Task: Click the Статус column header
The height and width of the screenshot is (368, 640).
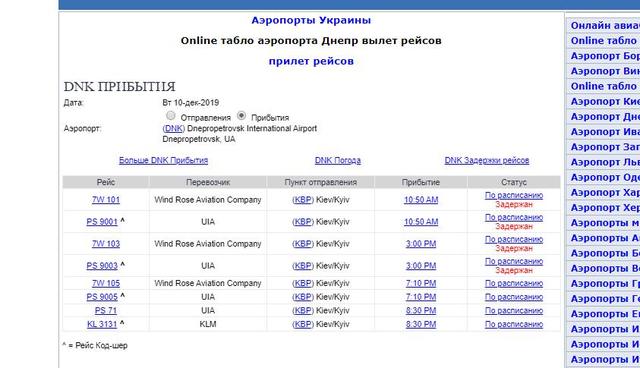Action: click(x=513, y=182)
